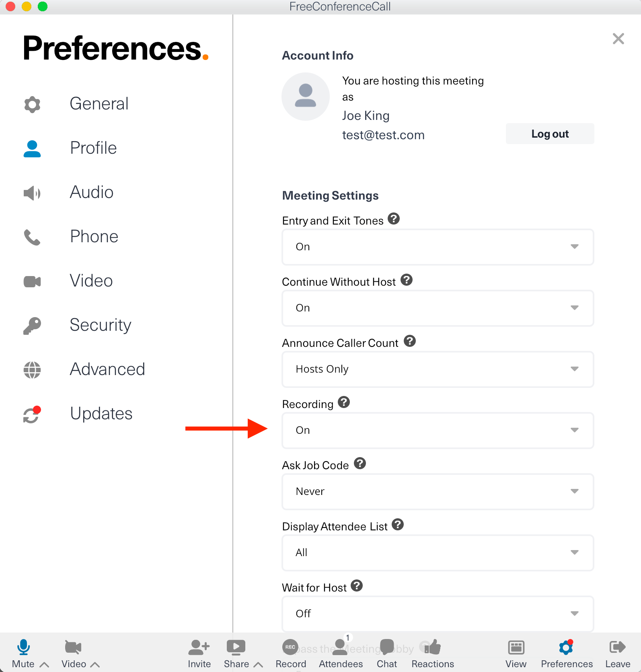Screen dimensions: 641x672
Task: Select the Advanced preferences section
Action: point(107,369)
